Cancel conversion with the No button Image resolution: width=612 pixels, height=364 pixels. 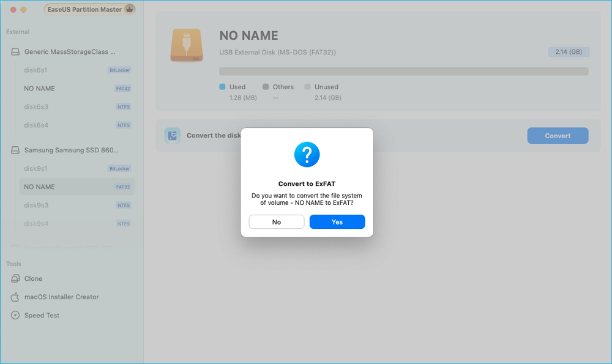[x=277, y=221]
